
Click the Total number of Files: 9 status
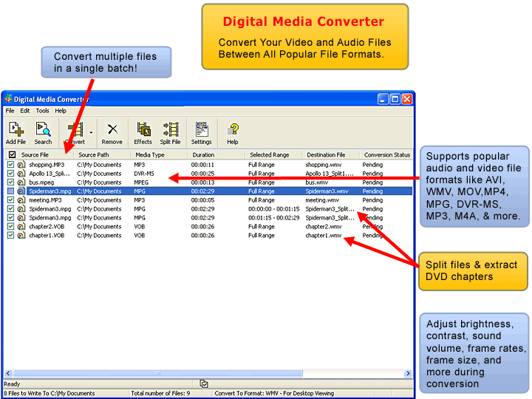160,393
